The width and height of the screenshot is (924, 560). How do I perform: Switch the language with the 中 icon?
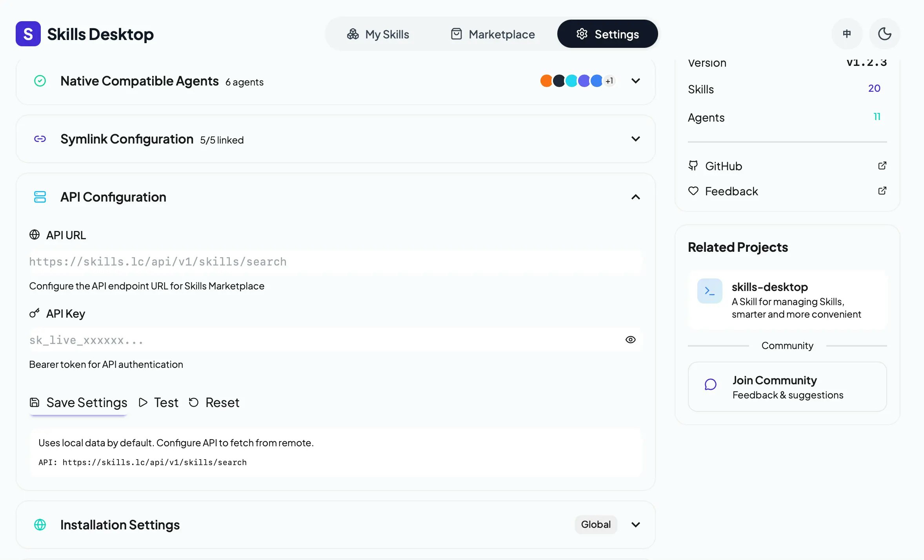point(847,34)
